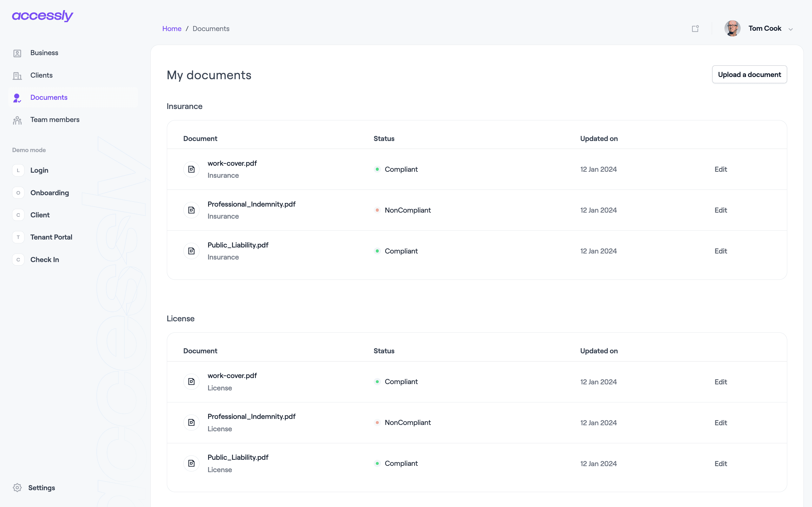The width and height of the screenshot is (812, 507).
Task: Follow the Home breadcrumb link
Action: pos(172,29)
